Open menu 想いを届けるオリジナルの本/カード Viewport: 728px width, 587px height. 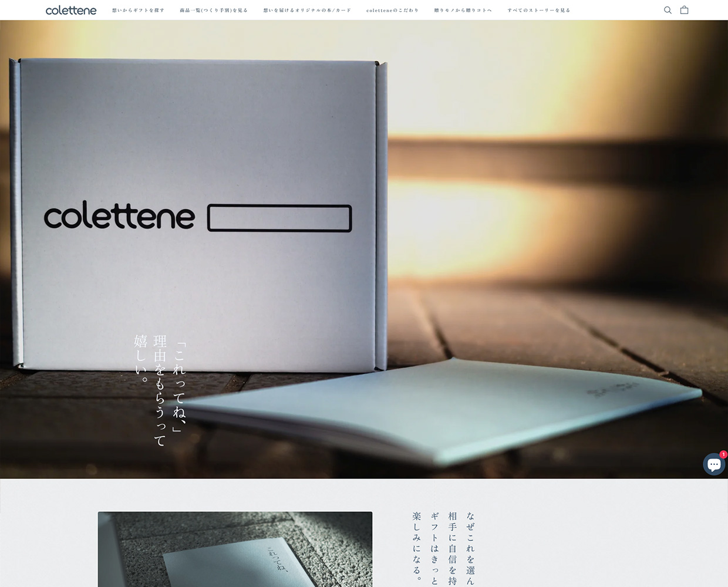point(307,11)
